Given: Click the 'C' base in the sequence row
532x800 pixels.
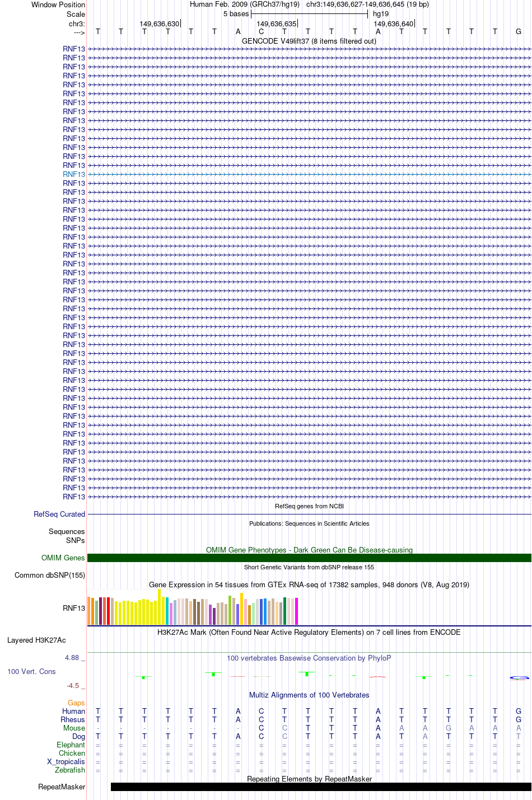Looking at the screenshot, I should click(262, 32).
